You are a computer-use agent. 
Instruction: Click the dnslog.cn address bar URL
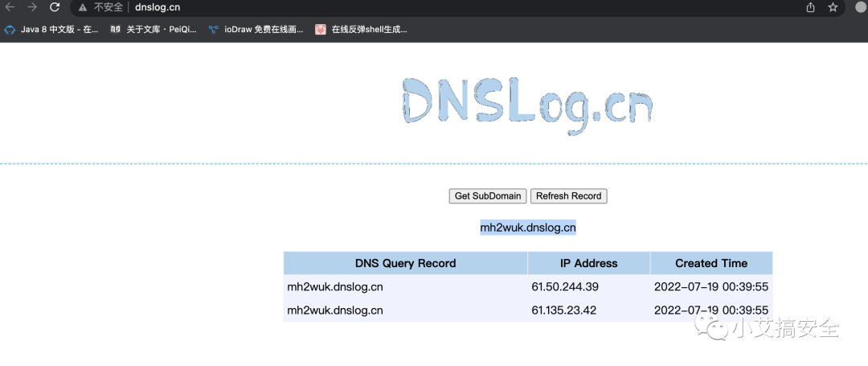pyautogui.click(x=158, y=8)
